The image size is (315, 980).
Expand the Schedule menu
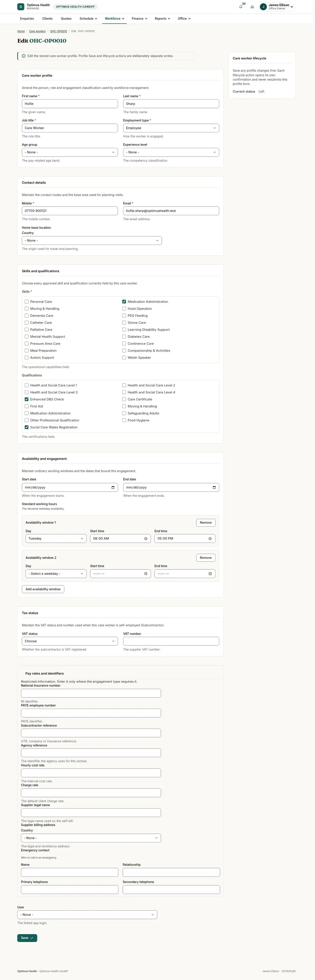point(88,19)
